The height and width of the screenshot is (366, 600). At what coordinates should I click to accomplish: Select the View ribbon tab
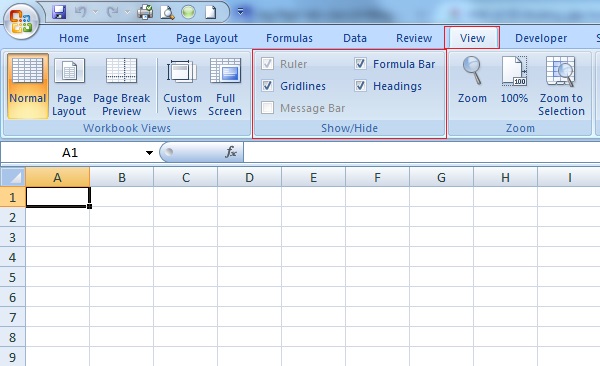click(472, 38)
